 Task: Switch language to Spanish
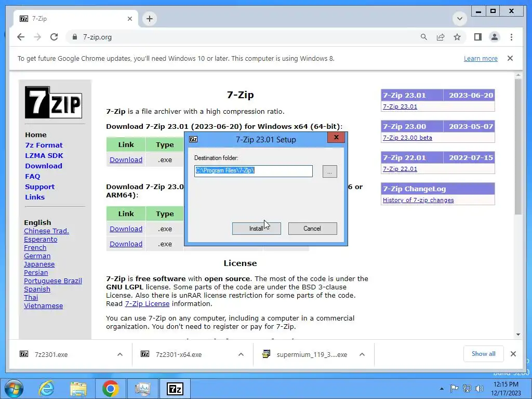click(37, 289)
